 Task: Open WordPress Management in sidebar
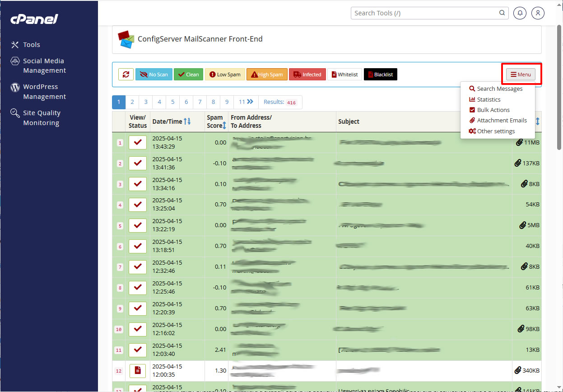click(44, 92)
